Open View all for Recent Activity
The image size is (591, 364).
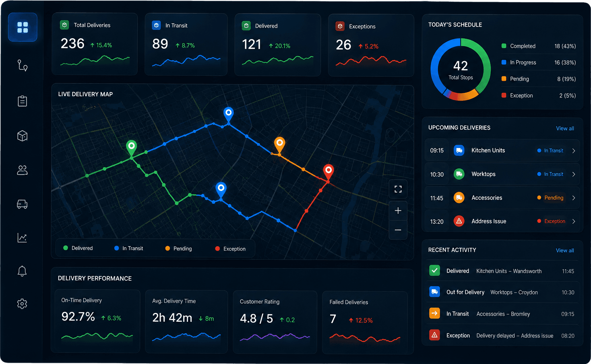(565, 250)
